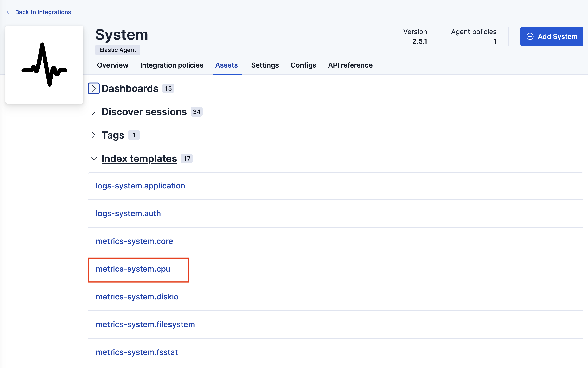Open the Configs tab
Screen dimensions: 588x368
click(303, 65)
